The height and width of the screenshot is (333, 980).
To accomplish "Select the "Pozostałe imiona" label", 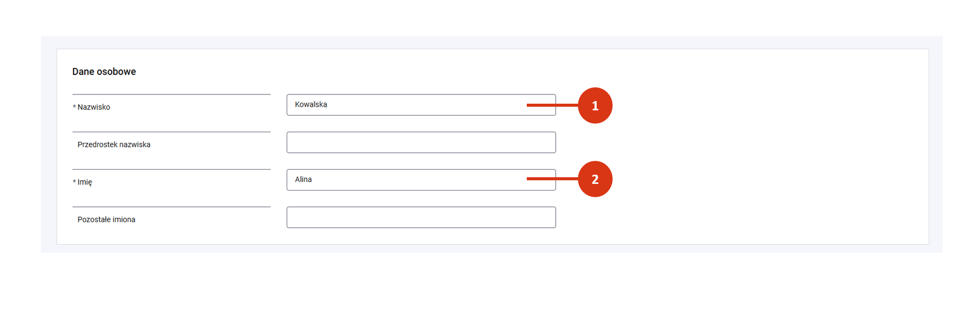I will point(106,220).
